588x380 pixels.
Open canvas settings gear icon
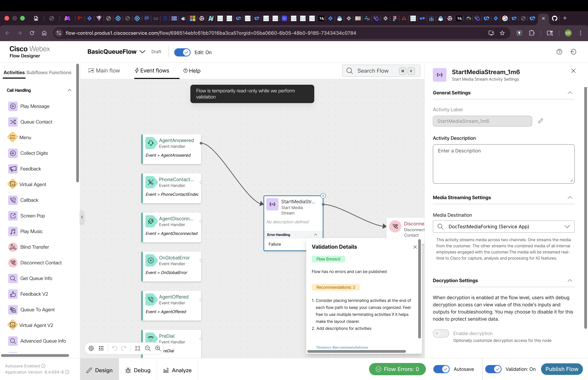[91, 348]
